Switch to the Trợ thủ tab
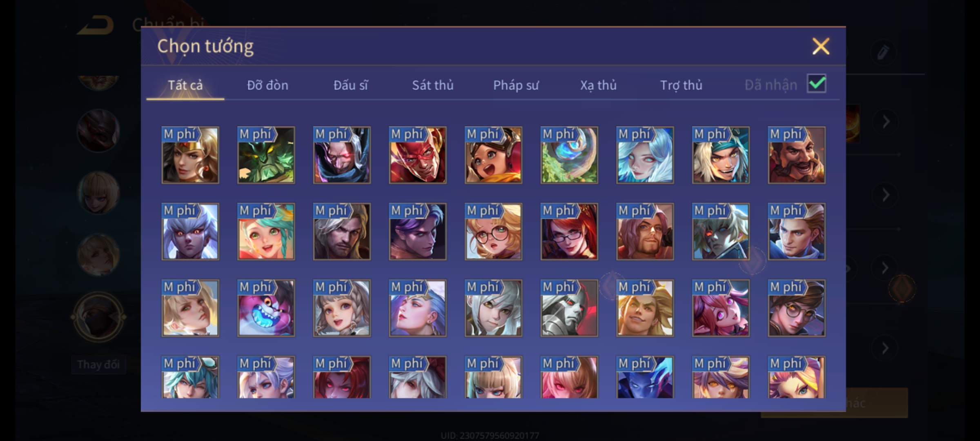Viewport: 980px width, 441px height. 681,85
